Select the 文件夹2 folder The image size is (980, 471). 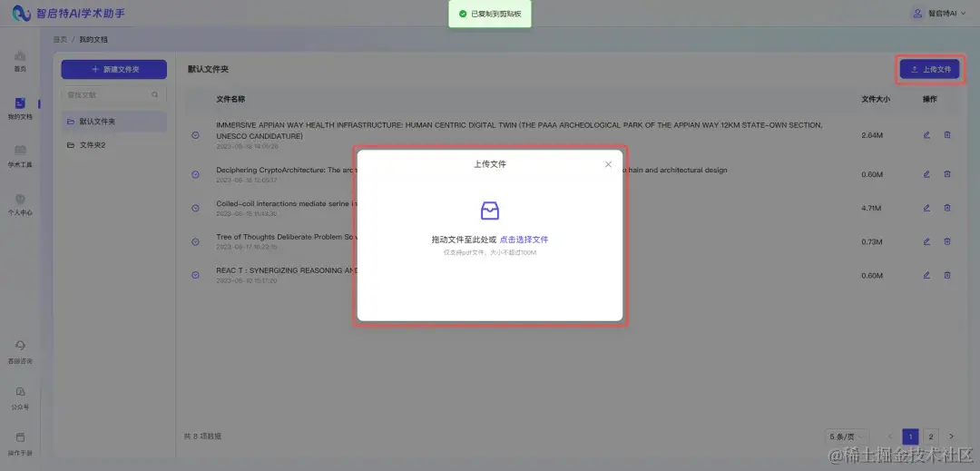[113, 145]
